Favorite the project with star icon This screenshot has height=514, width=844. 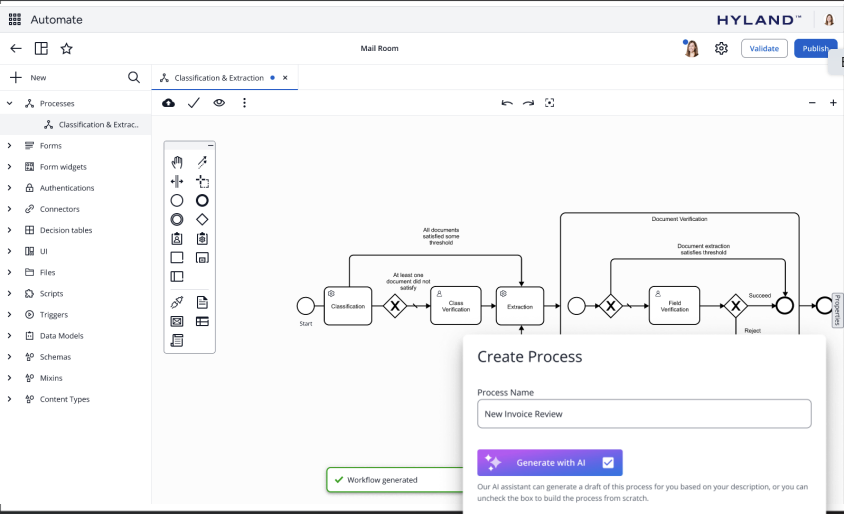[67, 48]
